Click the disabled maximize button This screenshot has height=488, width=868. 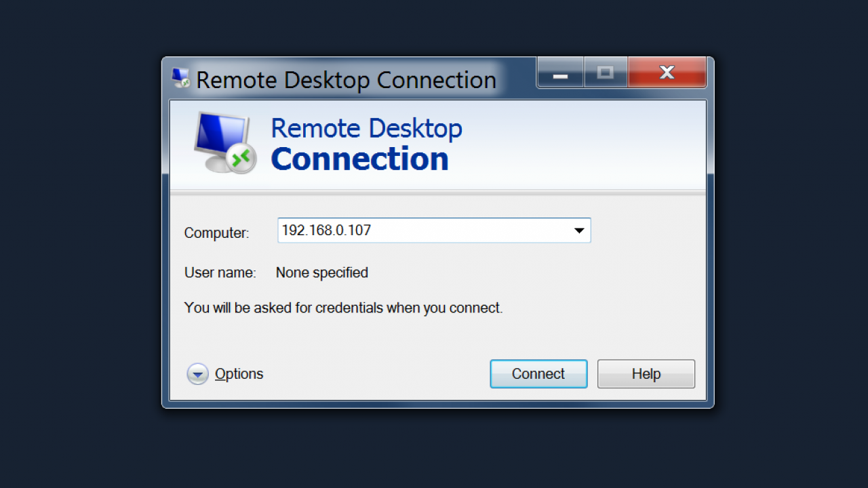point(606,73)
